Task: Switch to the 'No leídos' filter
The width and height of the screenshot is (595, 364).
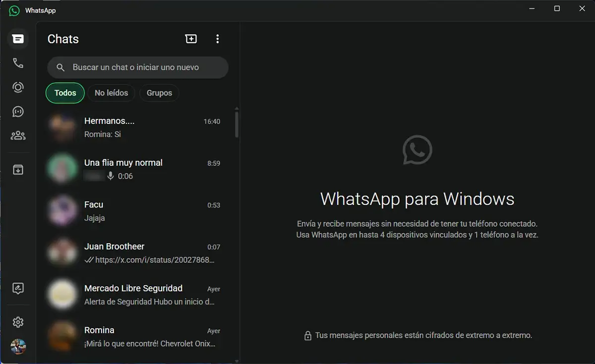Action: 111,93
